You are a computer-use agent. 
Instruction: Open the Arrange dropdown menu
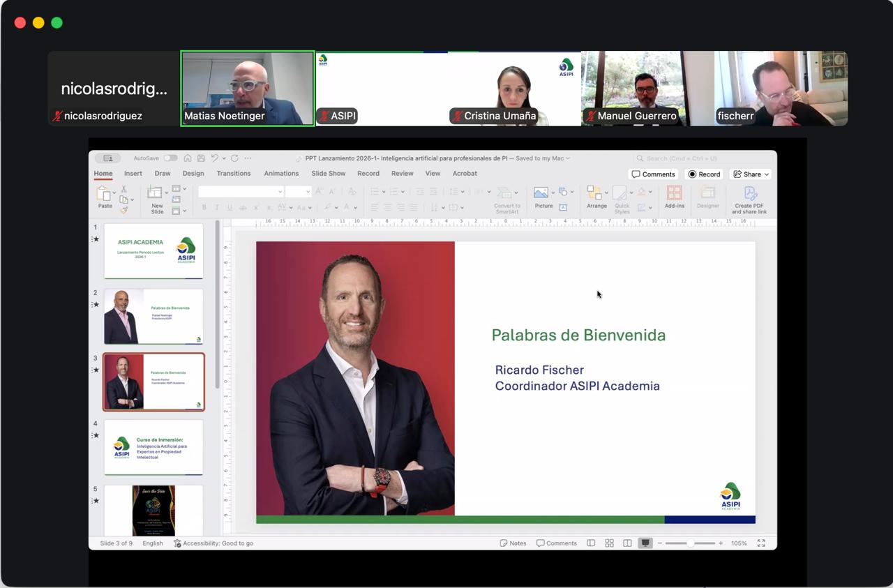pos(596,196)
